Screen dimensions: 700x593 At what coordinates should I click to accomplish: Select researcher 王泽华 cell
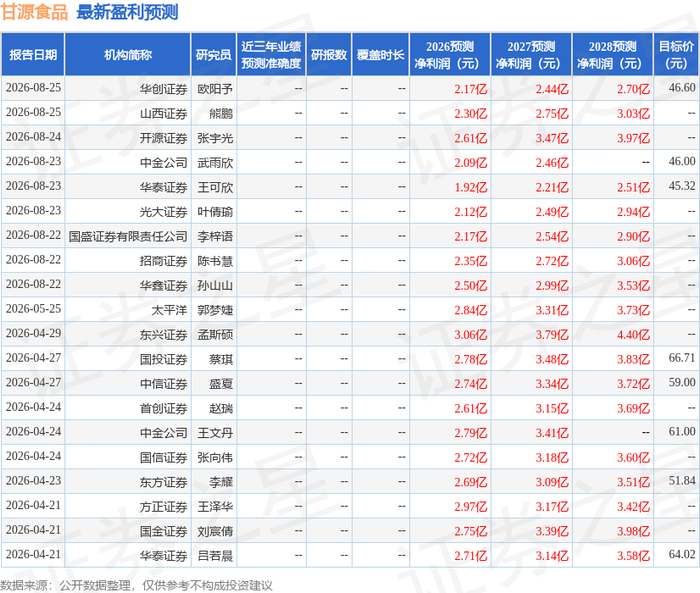(x=215, y=507)
